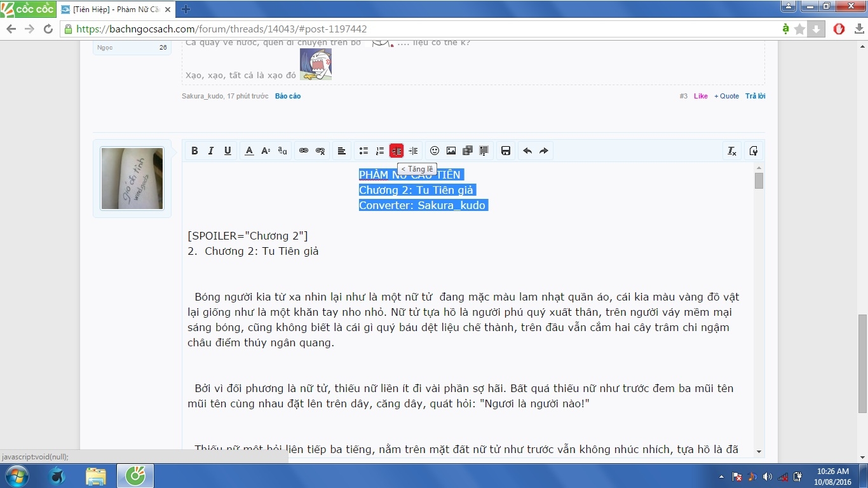Click the Trả lời reply link

(755, 96)
